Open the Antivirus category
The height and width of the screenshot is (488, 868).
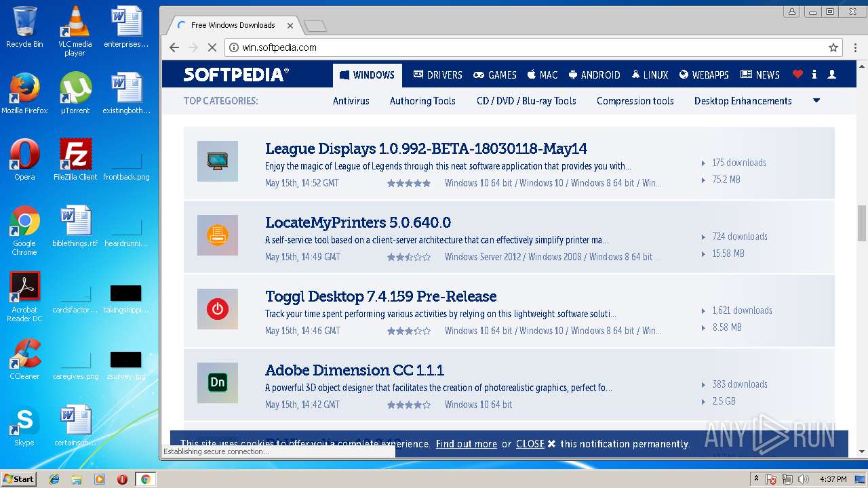(351, 101)
